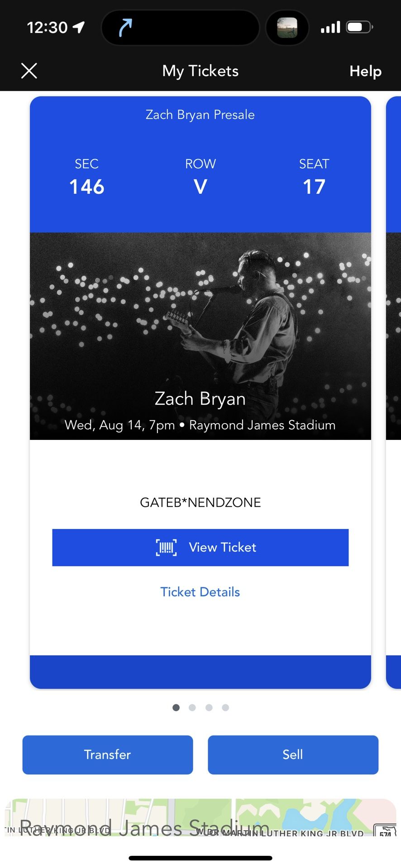Viewport: 401px width, 868px height.
Task: Tap the barcode icon on View Ticket
Action: click(166, 547)
